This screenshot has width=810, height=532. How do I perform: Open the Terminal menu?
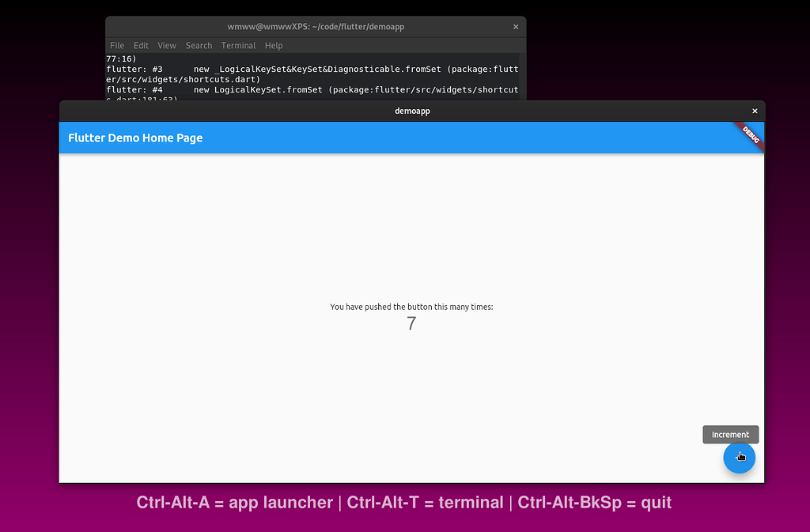[238, 45]
